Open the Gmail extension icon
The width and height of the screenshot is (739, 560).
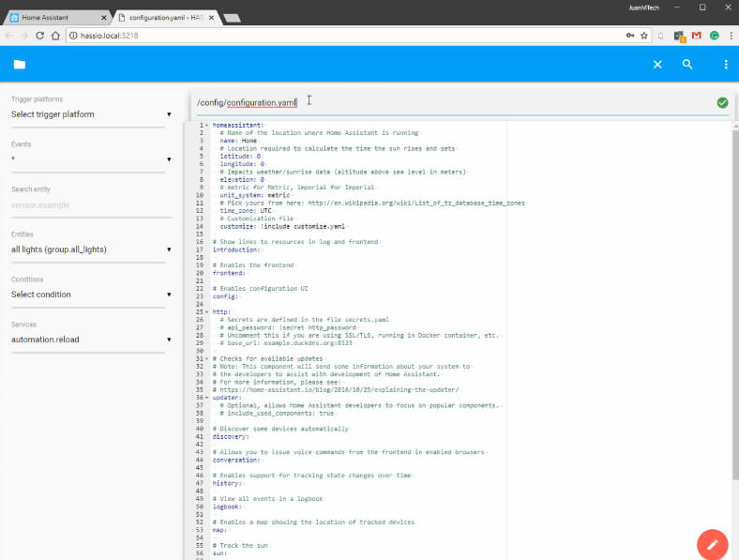click(697, 36)
